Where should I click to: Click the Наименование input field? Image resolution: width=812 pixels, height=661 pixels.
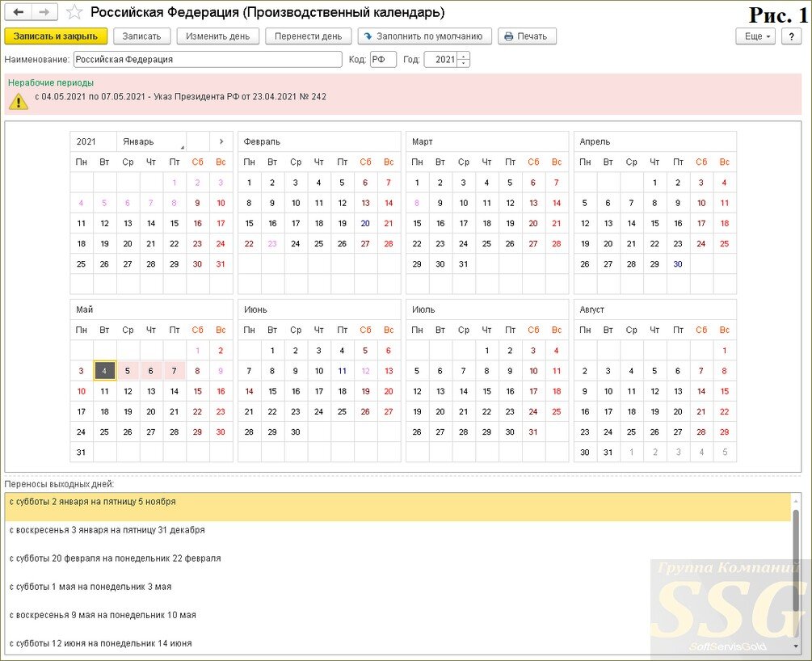(x=208, y=60)
